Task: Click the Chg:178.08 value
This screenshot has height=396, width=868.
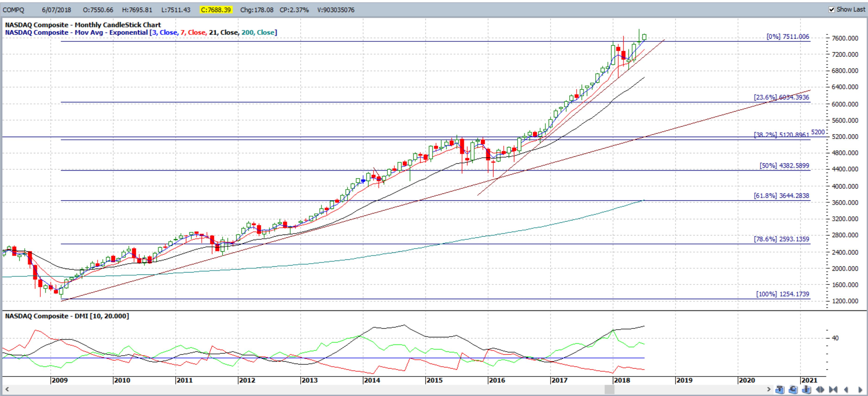Action: click(x=257, y=10)
